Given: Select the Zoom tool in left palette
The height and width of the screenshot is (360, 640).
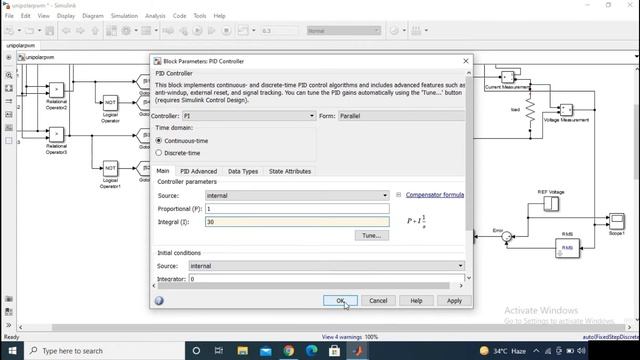Looking at the screenshot, I should pos(9,76).
